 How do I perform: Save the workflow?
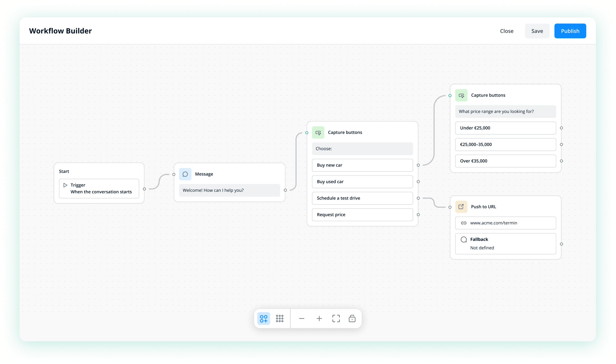pyautogui.click(x=537, y=31)
